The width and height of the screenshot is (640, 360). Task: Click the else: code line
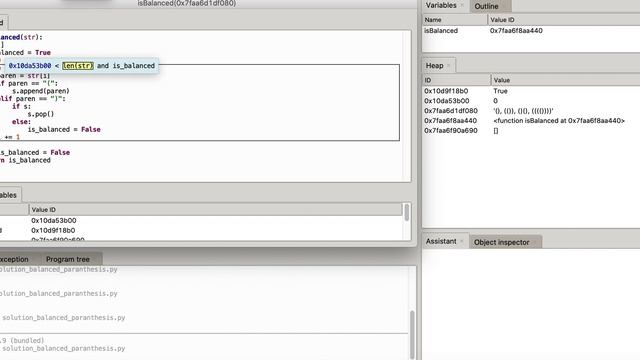pos(21,122)
